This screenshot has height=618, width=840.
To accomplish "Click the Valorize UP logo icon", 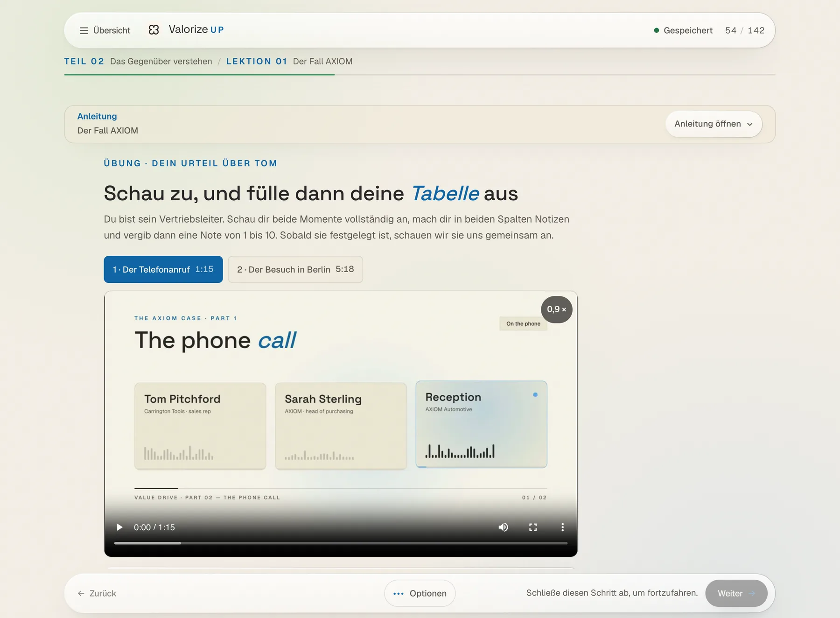I will [154, 30].
